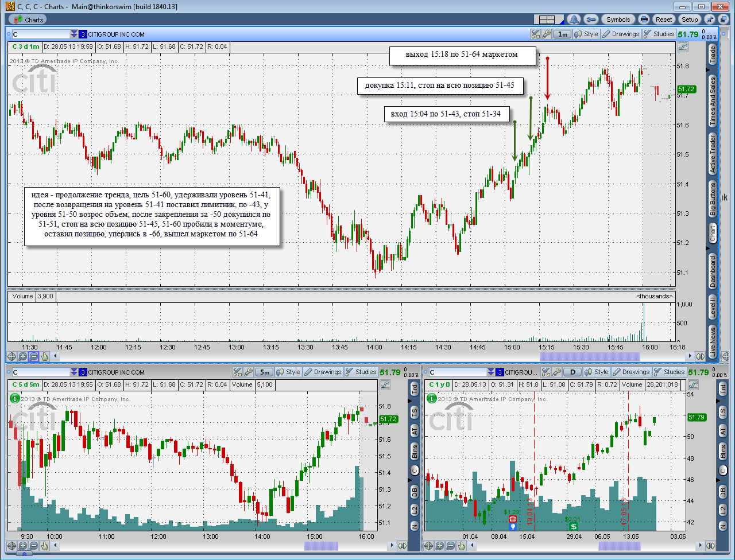This screenshot has width=735, height=560.
Task: Activate the crosshair tool below main chart
Action: 12,356
